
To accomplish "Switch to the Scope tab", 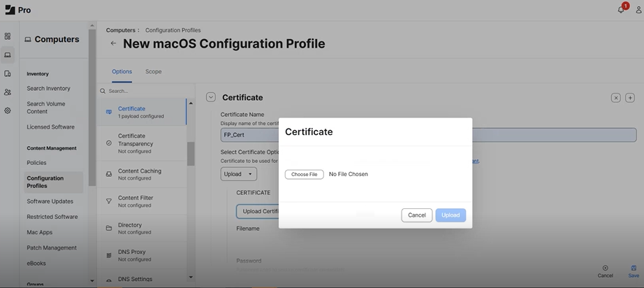I will tap(153, 71).
